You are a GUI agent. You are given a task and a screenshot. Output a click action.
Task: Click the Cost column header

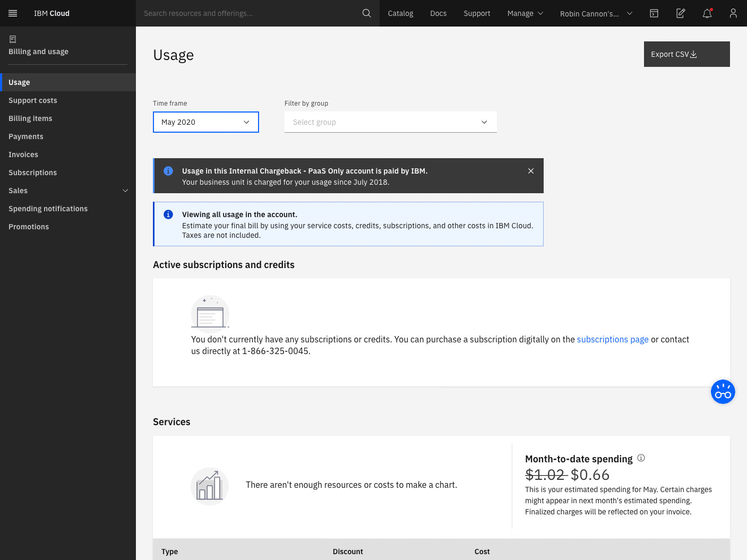coord(482,552)
